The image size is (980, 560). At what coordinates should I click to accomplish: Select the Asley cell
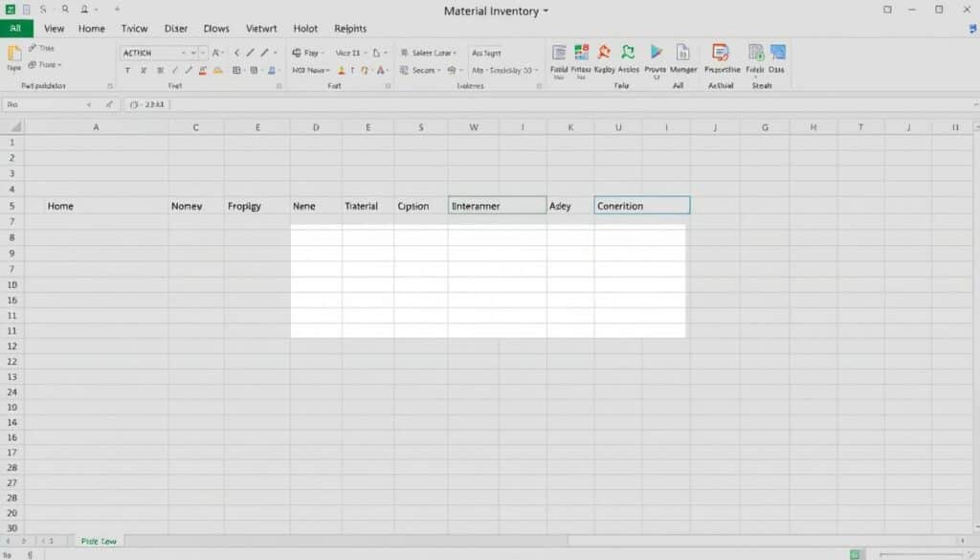pyautogui.click(x=570, y=206)
